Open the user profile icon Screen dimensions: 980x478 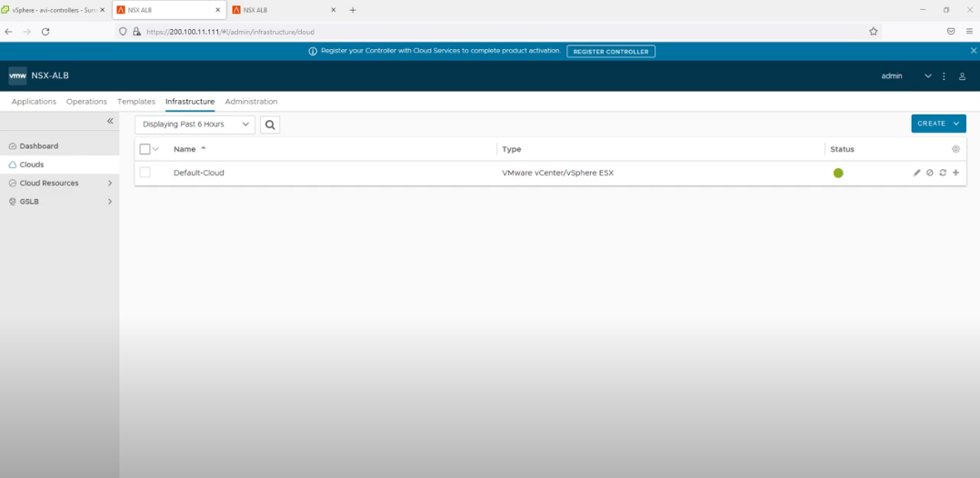click(x=963, y=76)
